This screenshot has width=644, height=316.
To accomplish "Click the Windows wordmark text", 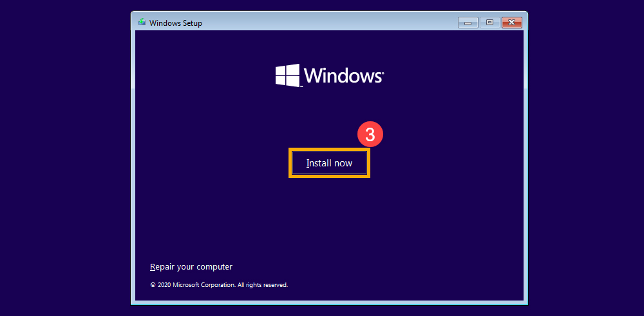I will click(343, 75).
